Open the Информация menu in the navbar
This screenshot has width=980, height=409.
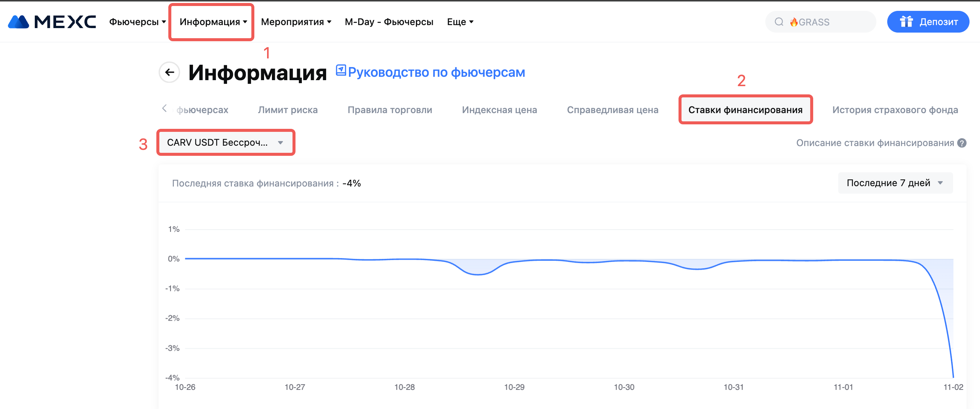coord(213,22)
